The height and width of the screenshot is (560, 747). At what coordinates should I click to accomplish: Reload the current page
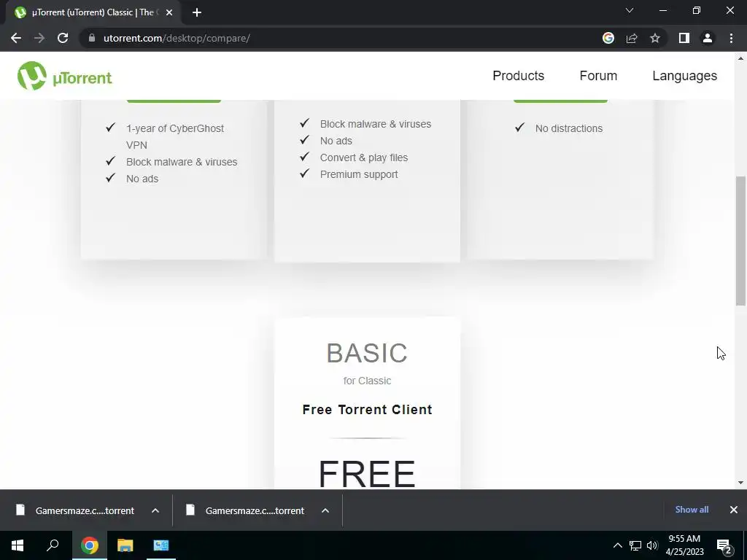click(63, 38)
